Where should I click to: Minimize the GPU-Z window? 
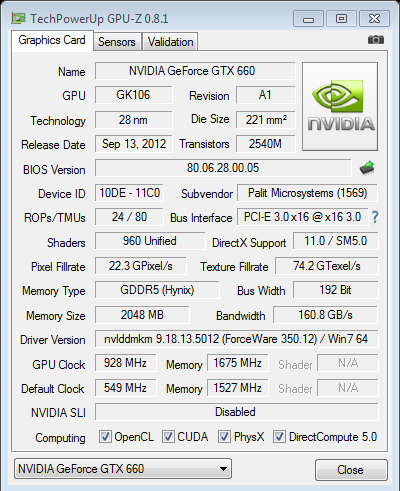click(308, 19)
